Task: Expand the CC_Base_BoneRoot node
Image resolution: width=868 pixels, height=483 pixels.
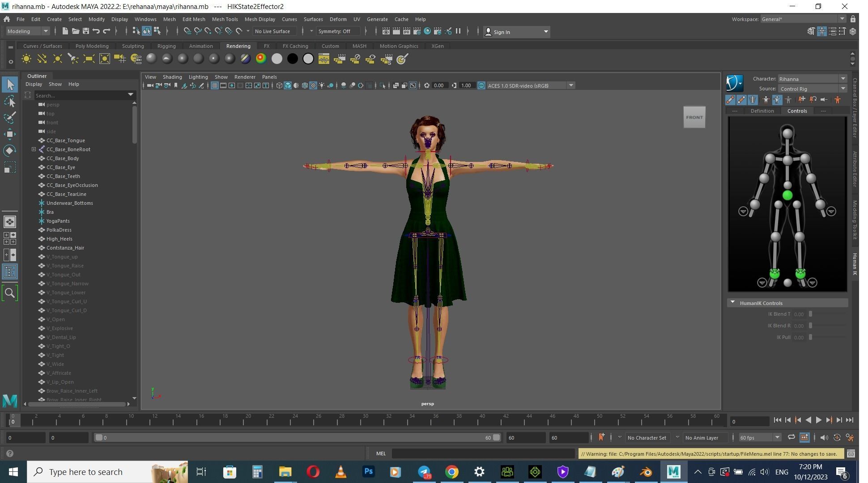Action: 34,149
